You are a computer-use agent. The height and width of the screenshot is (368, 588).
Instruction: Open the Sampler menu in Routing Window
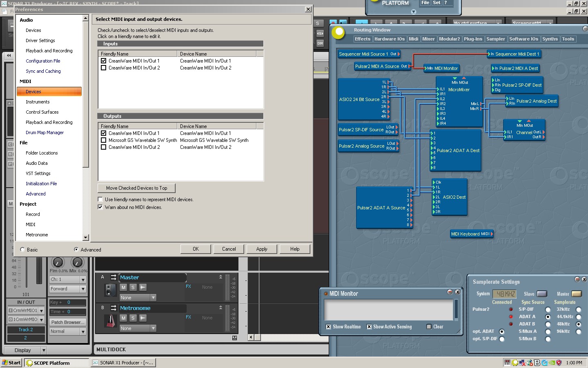tap(496, 39)
